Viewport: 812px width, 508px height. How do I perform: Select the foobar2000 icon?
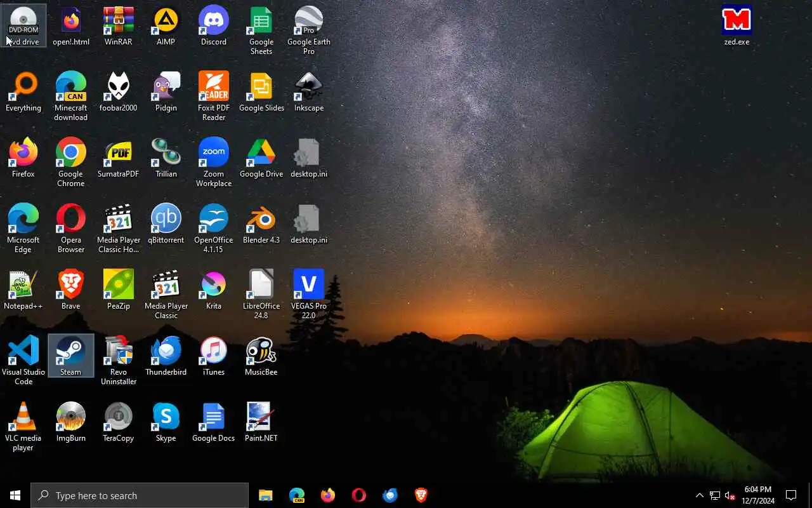click(119, 92)
